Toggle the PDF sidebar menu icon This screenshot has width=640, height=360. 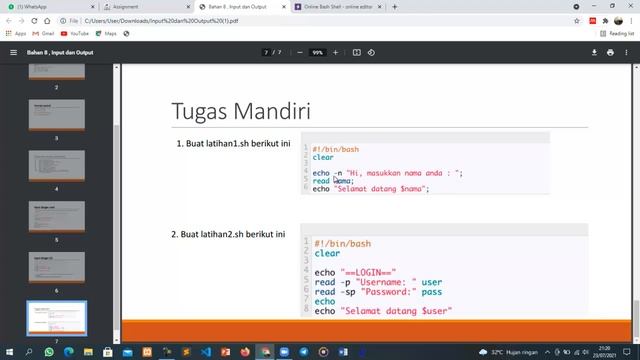[13, 53]
